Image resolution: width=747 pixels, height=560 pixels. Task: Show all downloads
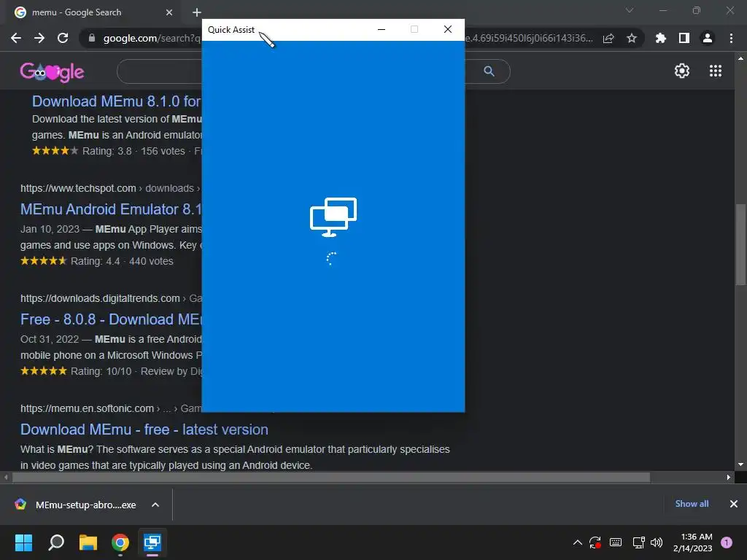tap(692, 504)
